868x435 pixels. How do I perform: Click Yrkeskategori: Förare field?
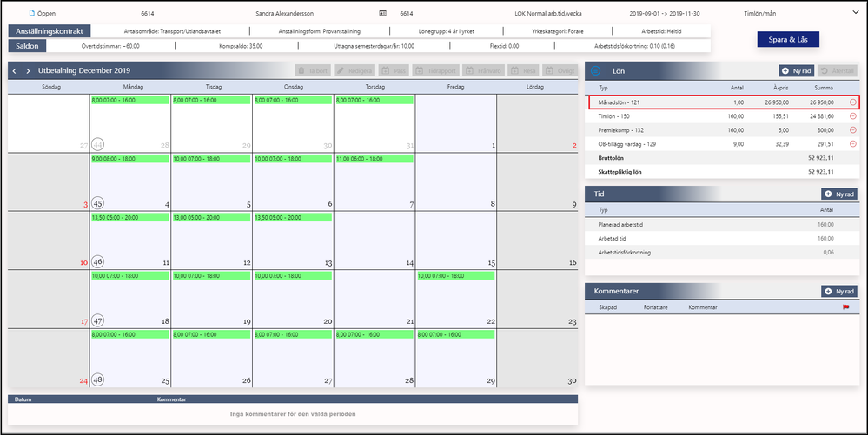pyautogui.click(x=557, y=31)
